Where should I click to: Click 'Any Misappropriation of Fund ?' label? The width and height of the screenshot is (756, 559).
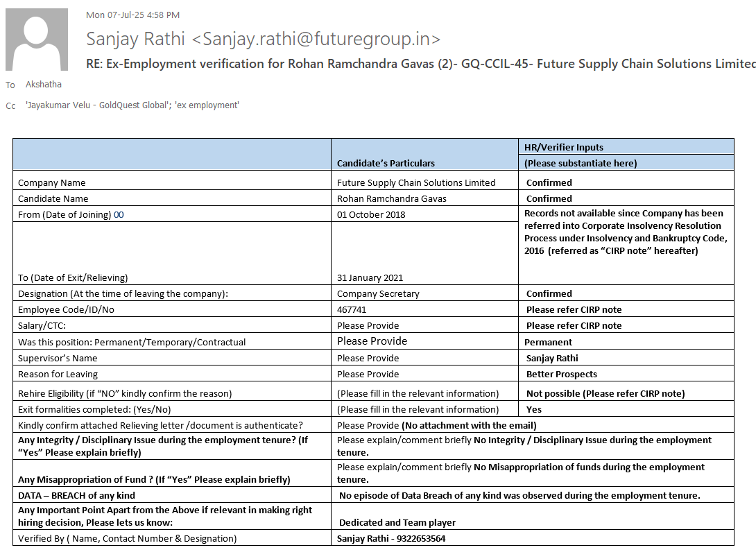pos(154,479)
